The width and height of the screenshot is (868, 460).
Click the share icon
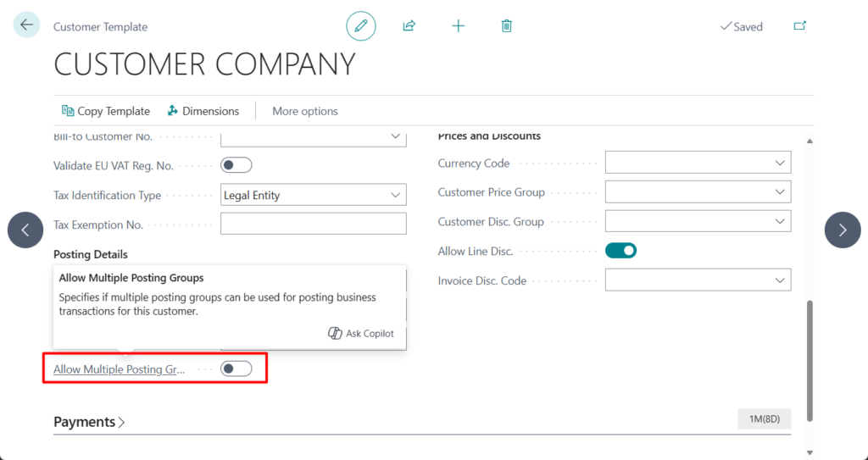click(x=409, y=26)
